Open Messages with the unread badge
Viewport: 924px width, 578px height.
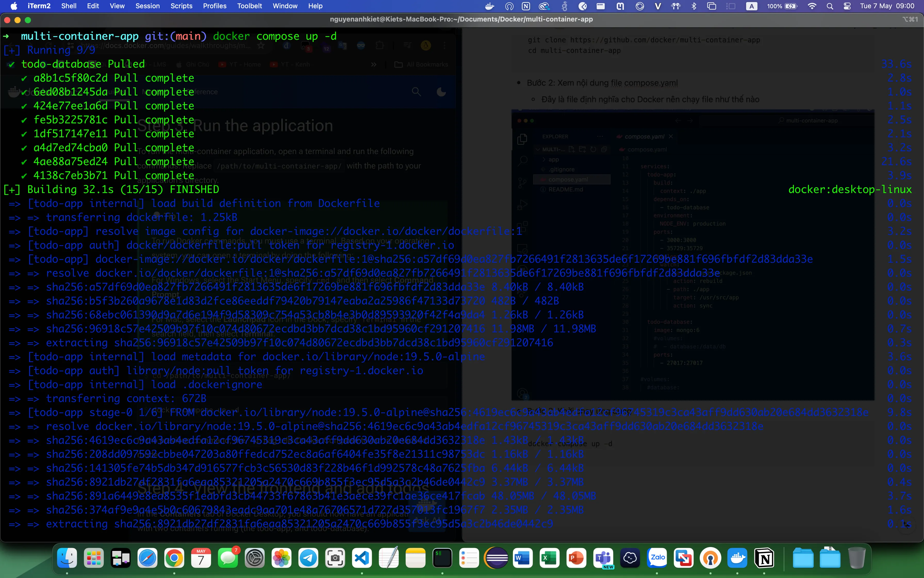(x=228, y=558)
